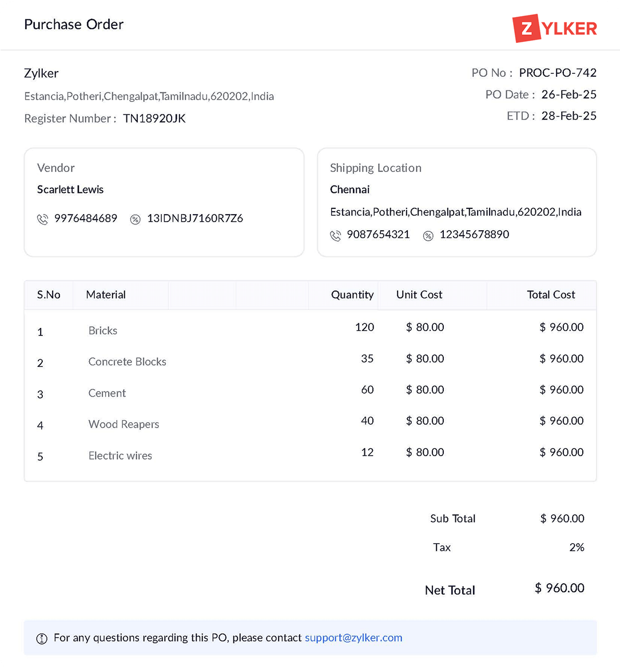Click the percent icon beside number 12345678890

[x=428, y=235]
